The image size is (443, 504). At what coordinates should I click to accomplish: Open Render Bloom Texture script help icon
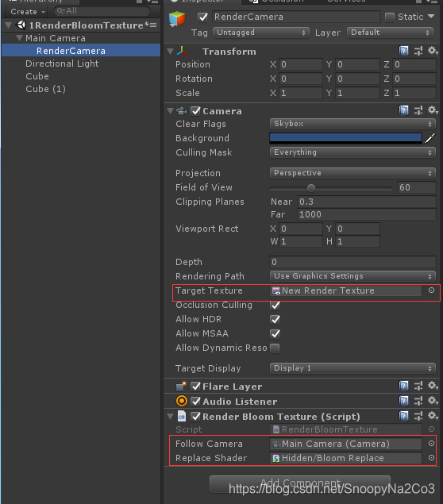(x=404, y=416)
